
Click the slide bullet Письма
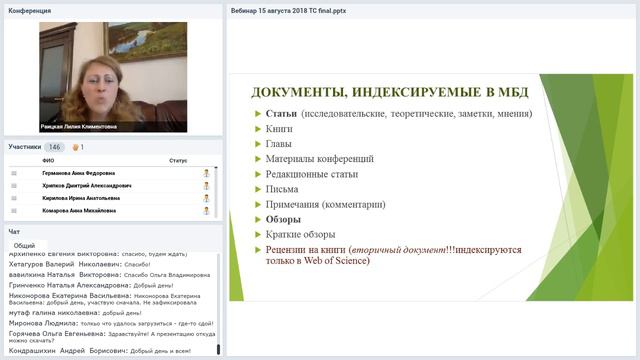pyautogui.click(x=282, y=189)
